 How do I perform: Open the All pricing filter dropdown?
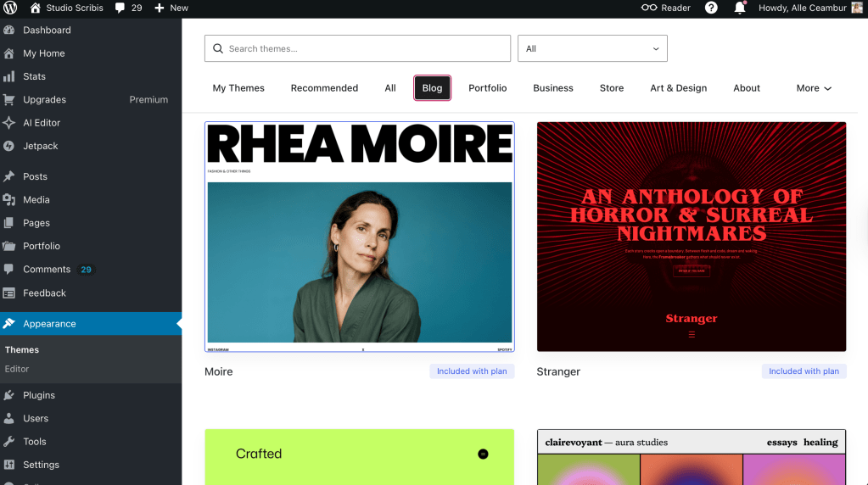tap(592, 48)
